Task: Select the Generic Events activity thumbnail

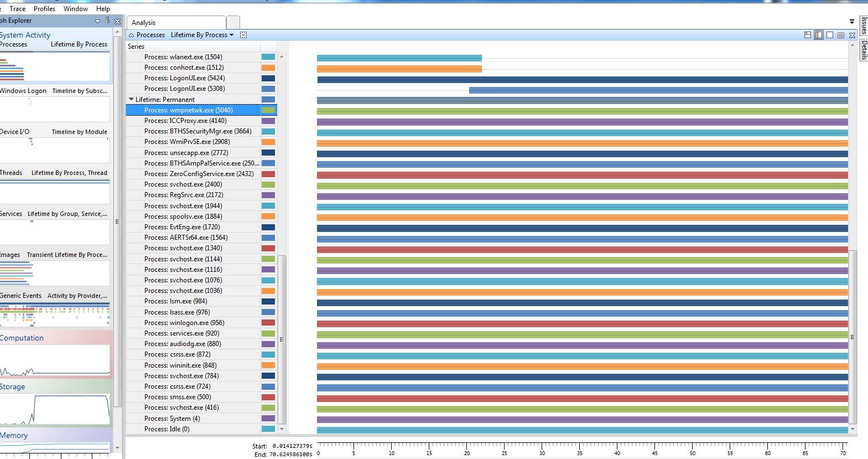Action: tap(55, 314)
